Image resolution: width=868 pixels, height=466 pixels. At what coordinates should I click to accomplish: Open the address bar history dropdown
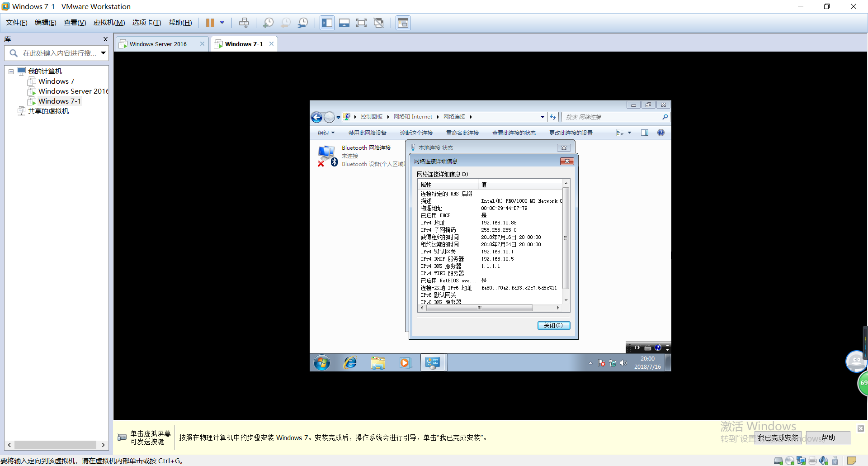[542, 117]
